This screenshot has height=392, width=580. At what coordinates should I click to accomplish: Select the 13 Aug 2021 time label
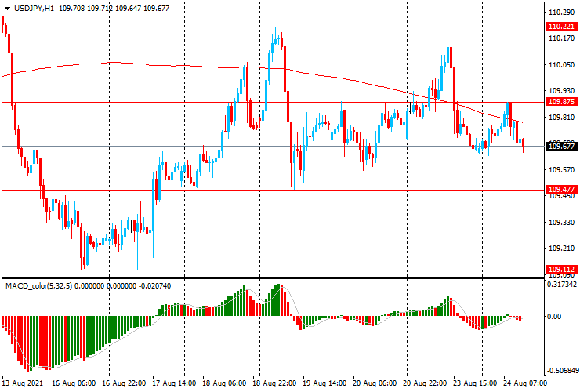pos(23,383)
